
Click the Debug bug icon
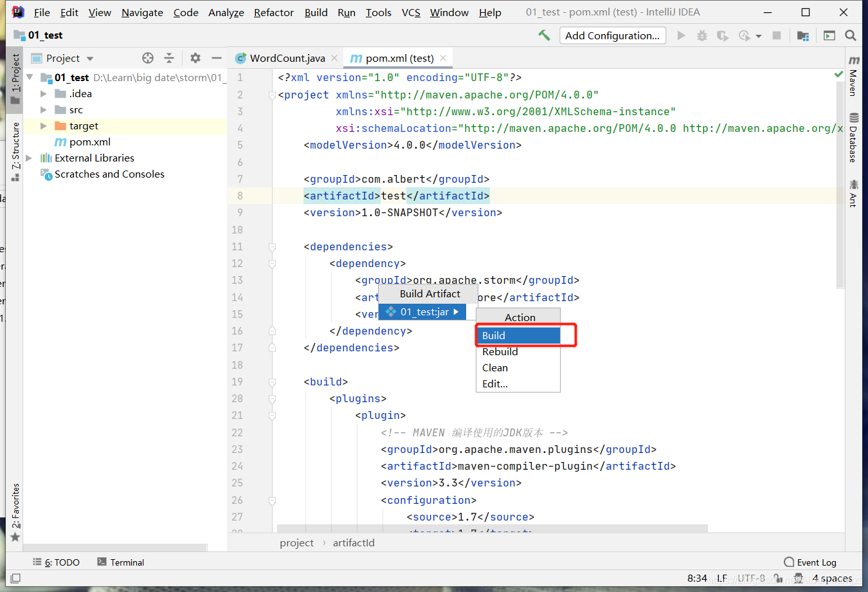(x=702, y=35)
